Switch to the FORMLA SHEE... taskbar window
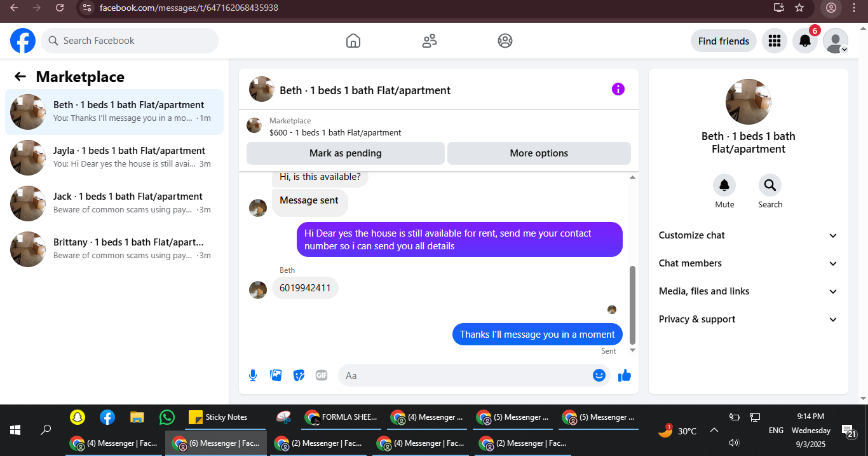The width and height of the screenshot is (868, 456). point(342,417)
